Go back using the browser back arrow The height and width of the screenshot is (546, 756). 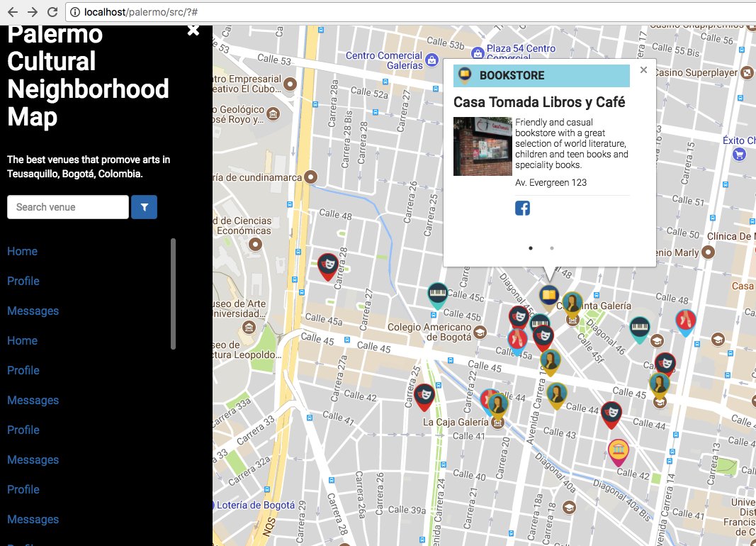(13, 11)
